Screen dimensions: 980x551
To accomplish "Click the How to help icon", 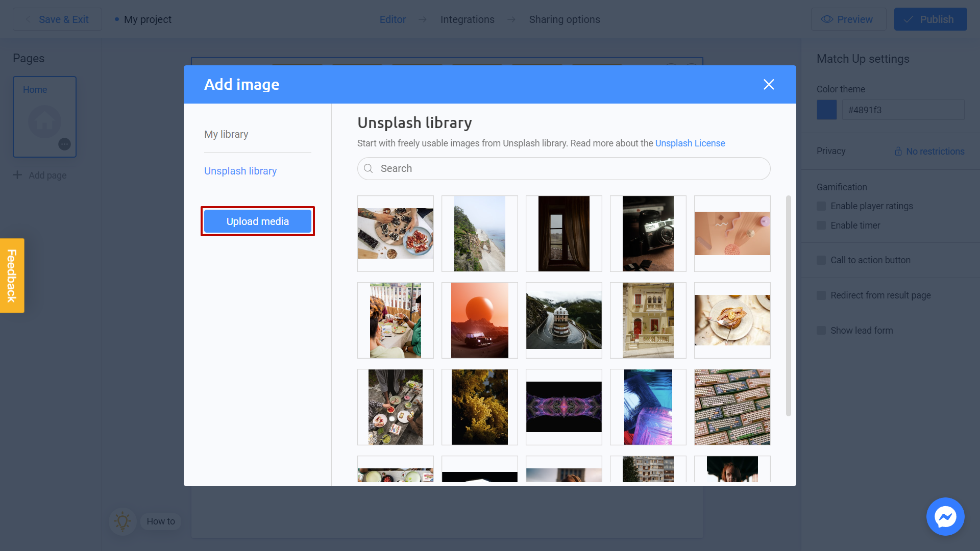I will [122, 521].
